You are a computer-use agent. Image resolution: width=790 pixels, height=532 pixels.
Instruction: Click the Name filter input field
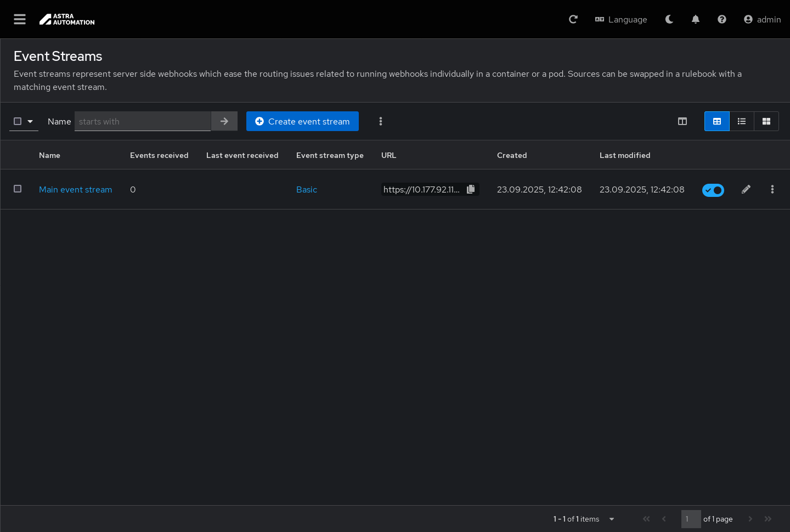click(x=143, y=121)
